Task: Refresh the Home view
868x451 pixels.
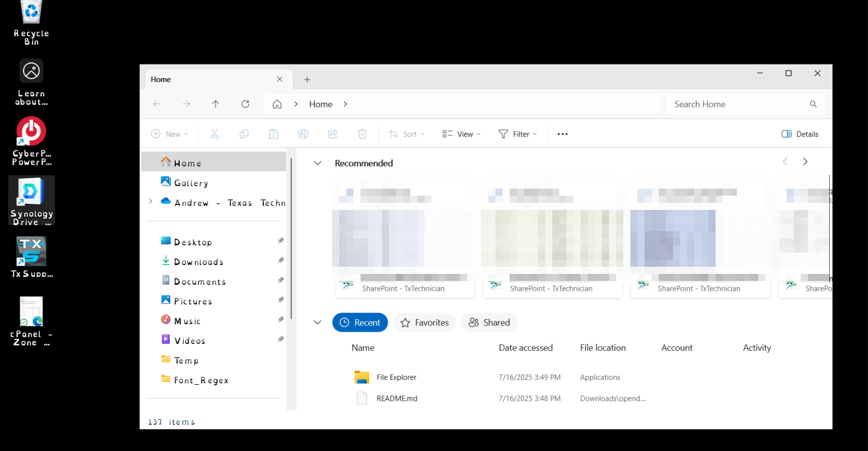Action: point(245,104)
